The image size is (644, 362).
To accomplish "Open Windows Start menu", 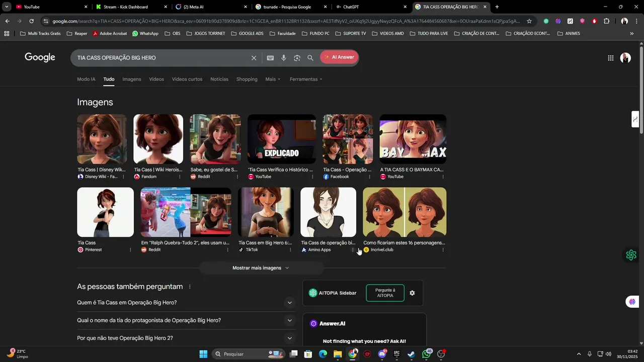I will [203, 354].
